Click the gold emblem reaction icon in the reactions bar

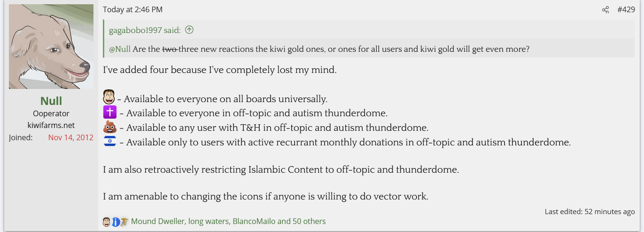point(124,222)
